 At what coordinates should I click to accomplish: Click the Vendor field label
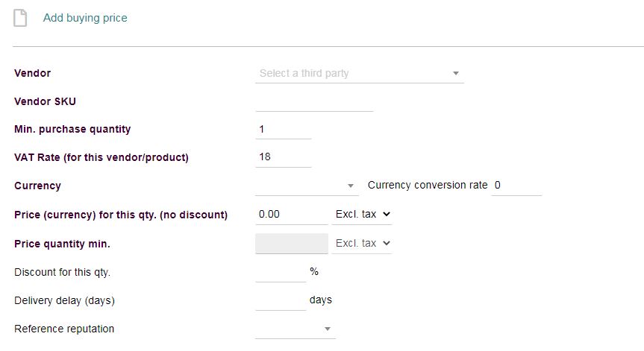(33, 74)
